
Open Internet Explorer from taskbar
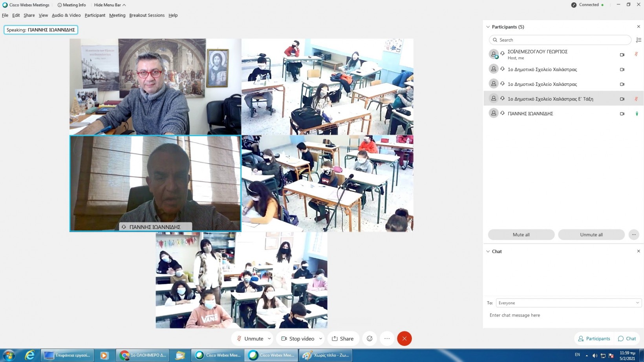(x=29, y=355)
